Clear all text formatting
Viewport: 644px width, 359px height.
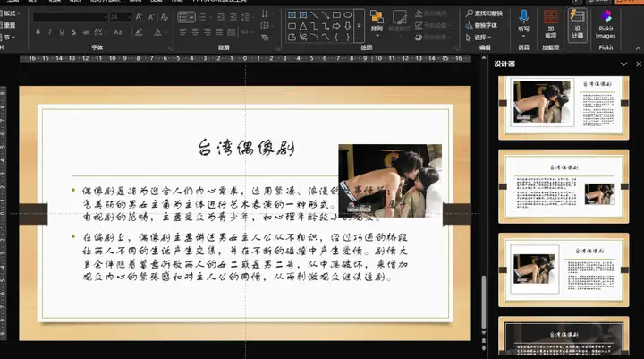tap(165, 17)
